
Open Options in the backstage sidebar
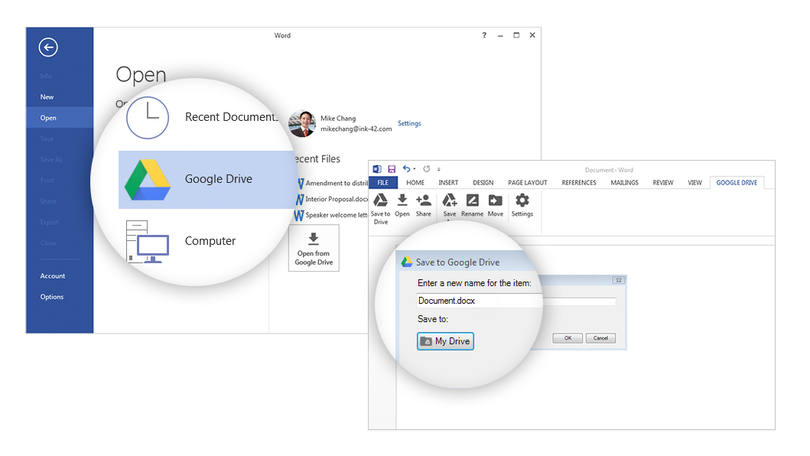[52, 297]
